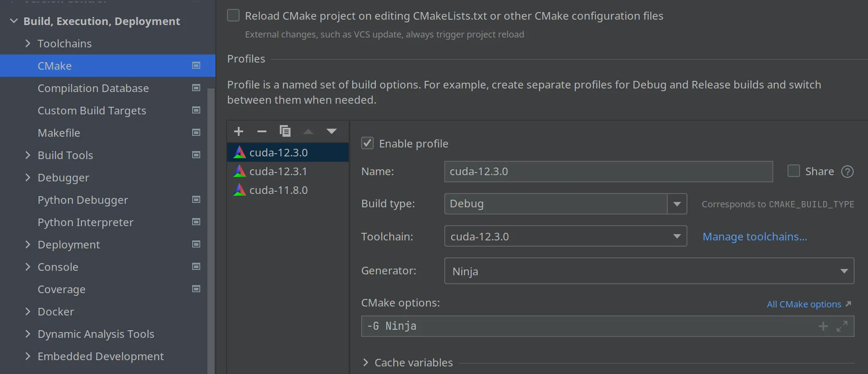Click Manage toolchains link

point(754,236)
